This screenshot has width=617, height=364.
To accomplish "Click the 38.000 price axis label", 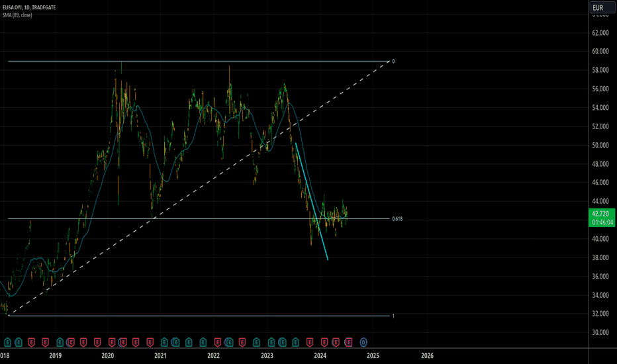I will (600, 257).
